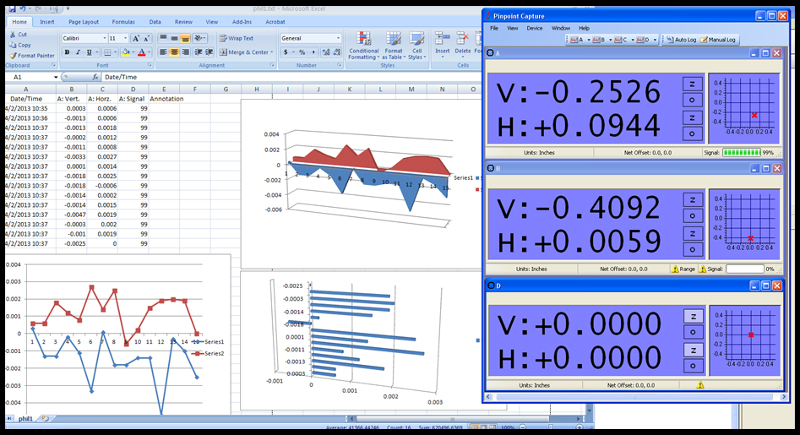Click the font color red A swatch
Image resolution: width=800 pixels, height=435 pixels.
coord(141,52)
